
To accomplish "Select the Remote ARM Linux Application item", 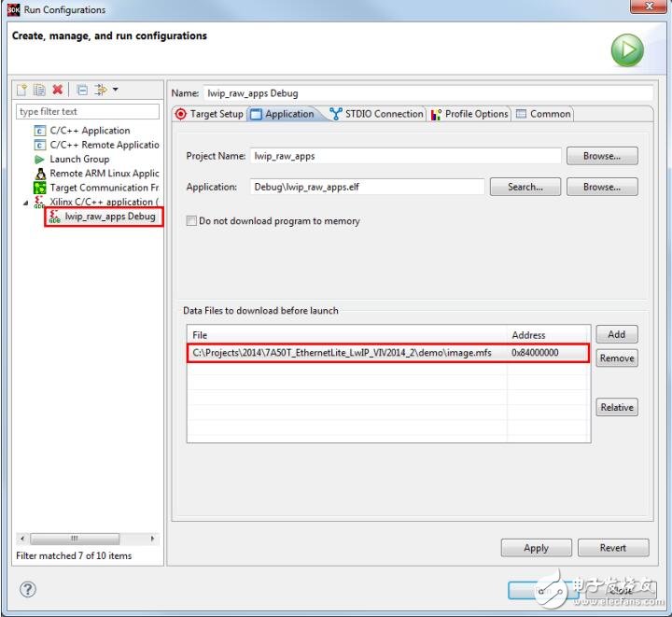I will tap(104, 174).
